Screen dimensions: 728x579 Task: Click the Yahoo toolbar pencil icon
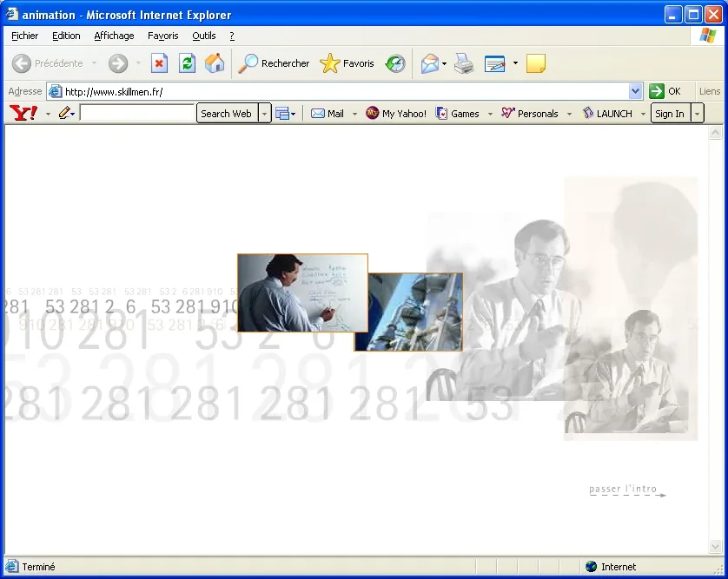(64, 113)
